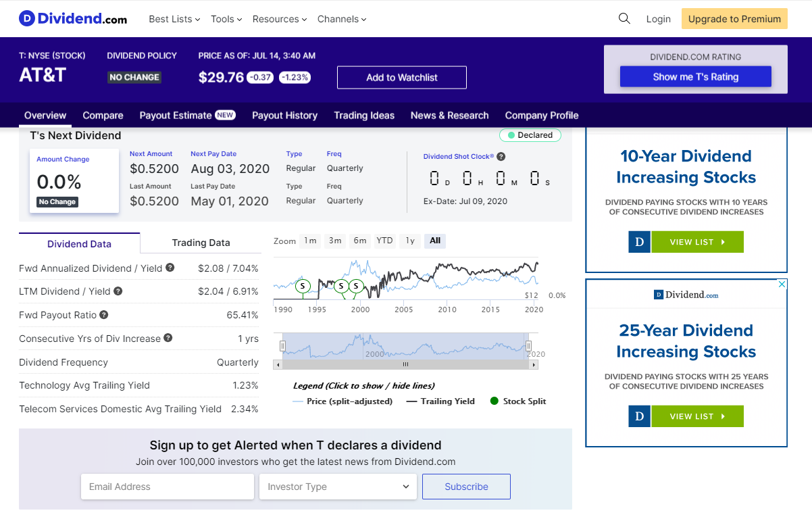Viewport: 812px width, 517px height.
Task: Click the Subscribe button
Action: click(466, 487)
